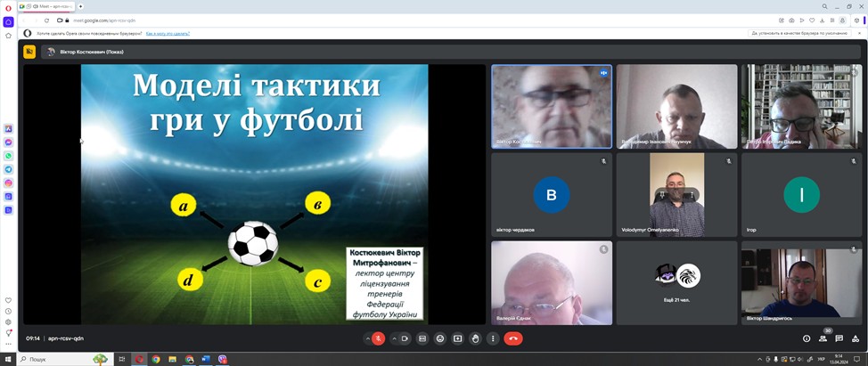Open video settings chevron beside camera

point(394,338)
